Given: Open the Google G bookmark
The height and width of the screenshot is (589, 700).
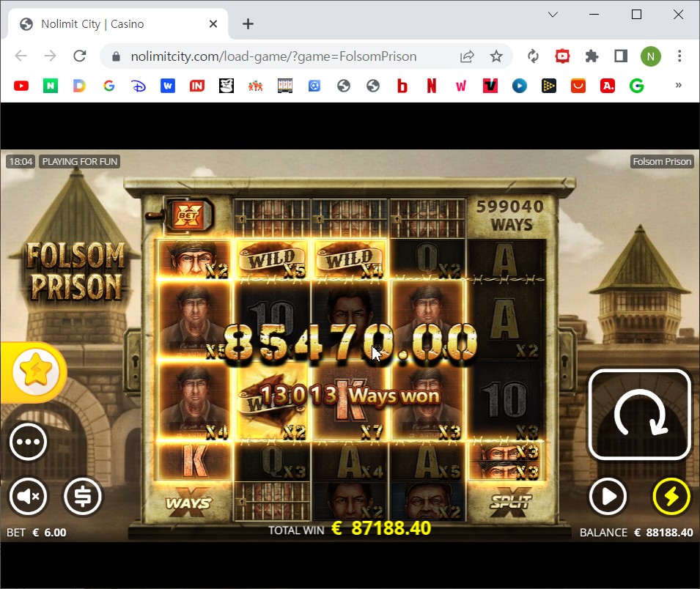Looking at the screenshot, I should (x=109, y=86).
